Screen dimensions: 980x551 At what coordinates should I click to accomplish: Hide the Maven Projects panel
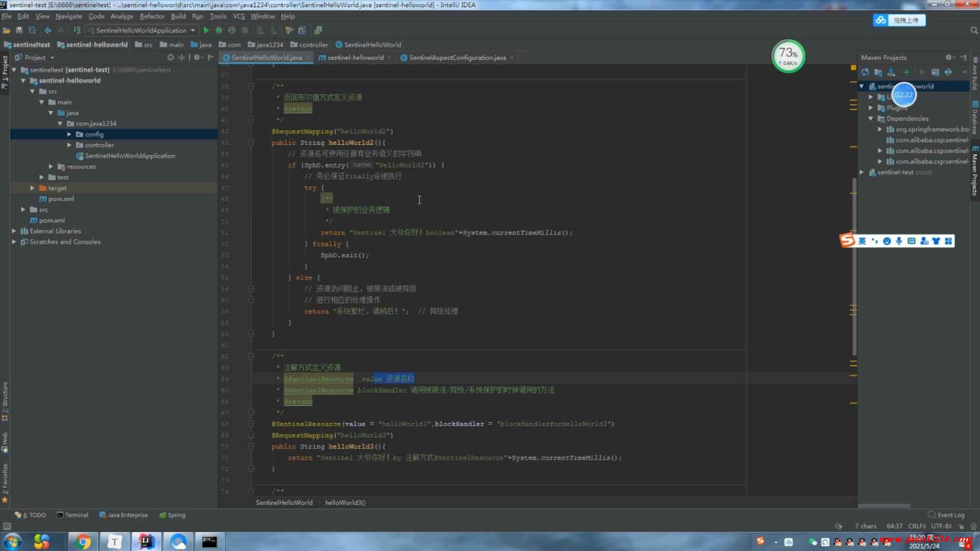coord(963,57)
